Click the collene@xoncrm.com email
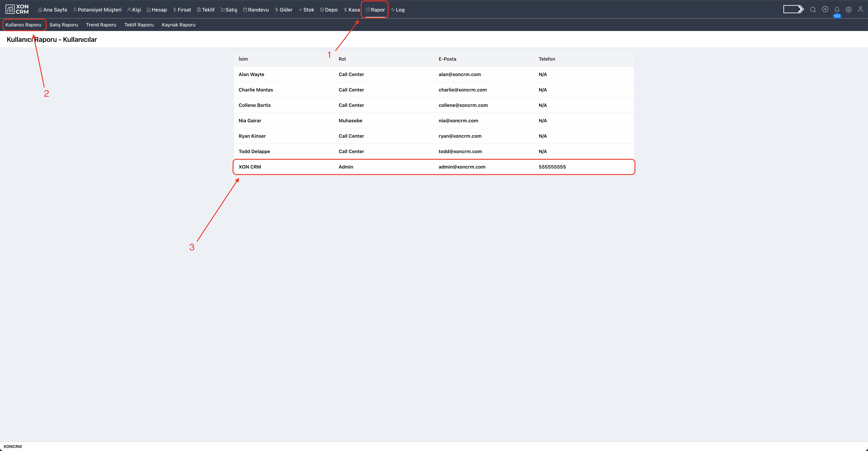868x451 pixels. [x=463, y=105]
